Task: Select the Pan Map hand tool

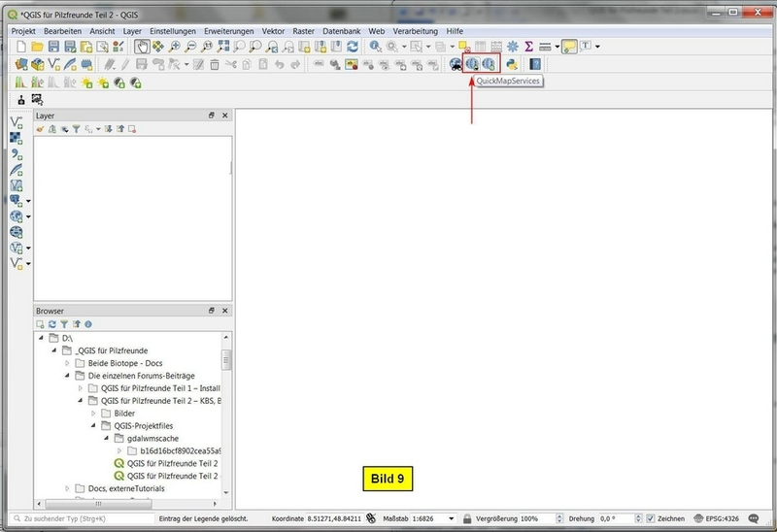Action: (x=142, y=47)
